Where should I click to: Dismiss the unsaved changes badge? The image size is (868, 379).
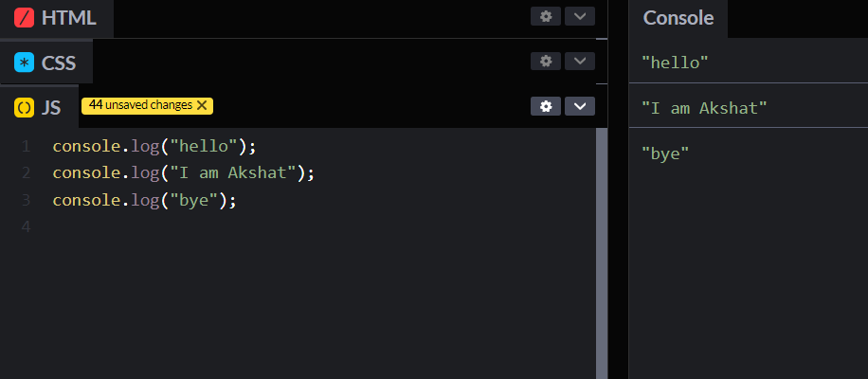(202, 105)
